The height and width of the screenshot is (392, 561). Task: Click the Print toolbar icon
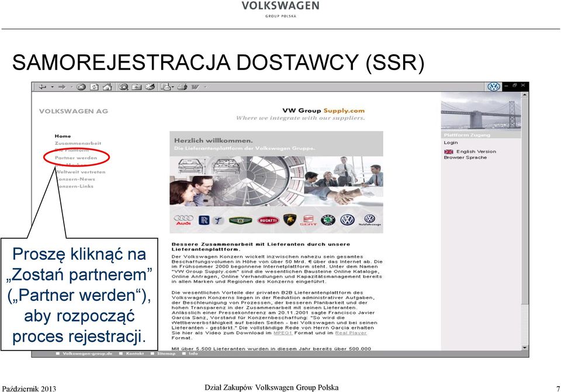click(182, 87)
